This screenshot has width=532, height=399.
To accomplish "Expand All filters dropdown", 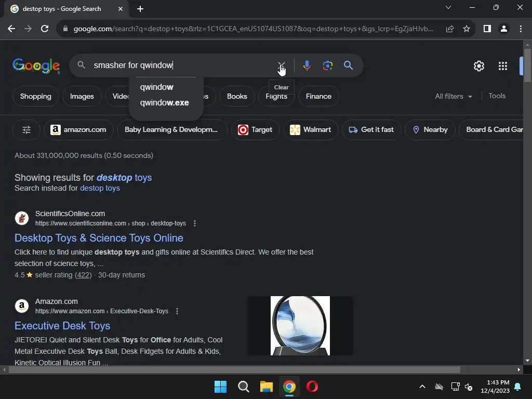I will [454, 96].
